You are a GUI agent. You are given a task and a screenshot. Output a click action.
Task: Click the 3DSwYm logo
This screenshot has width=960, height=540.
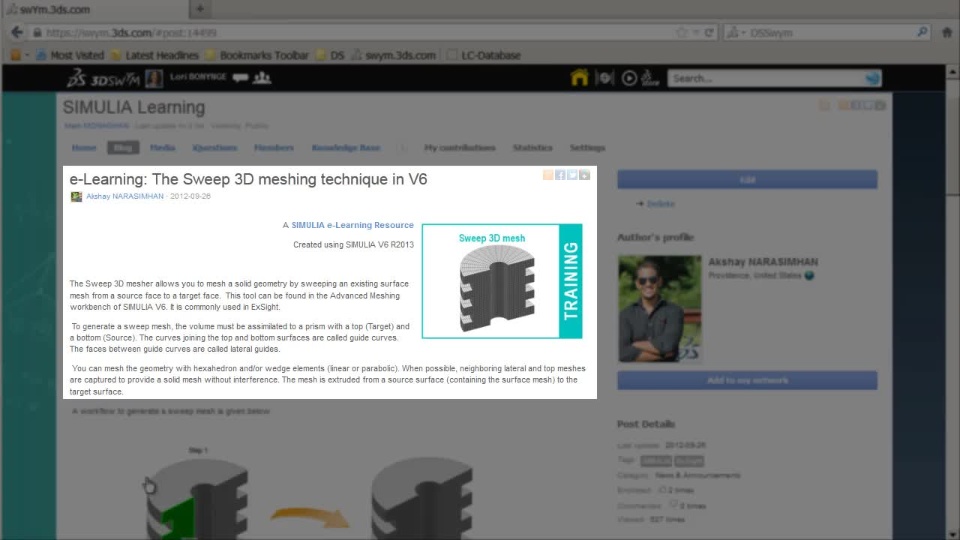pyautogui.click(x=103, y=78)
